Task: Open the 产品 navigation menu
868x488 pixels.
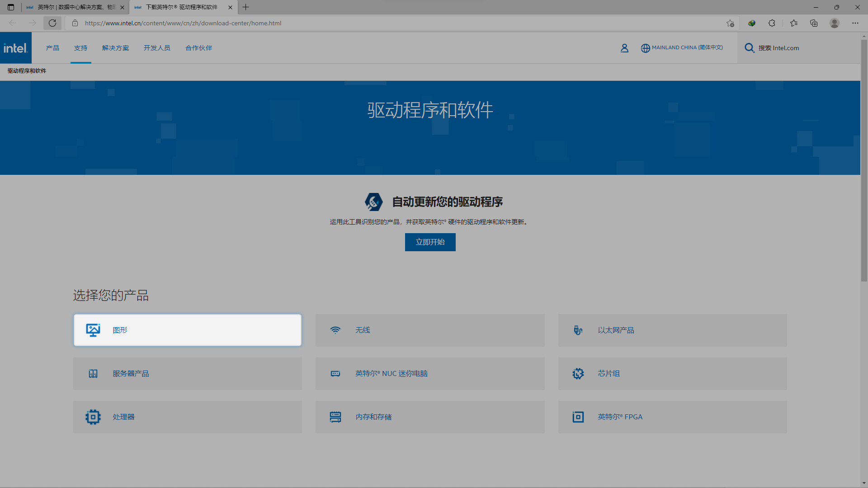Action: (x=52, y=48)
